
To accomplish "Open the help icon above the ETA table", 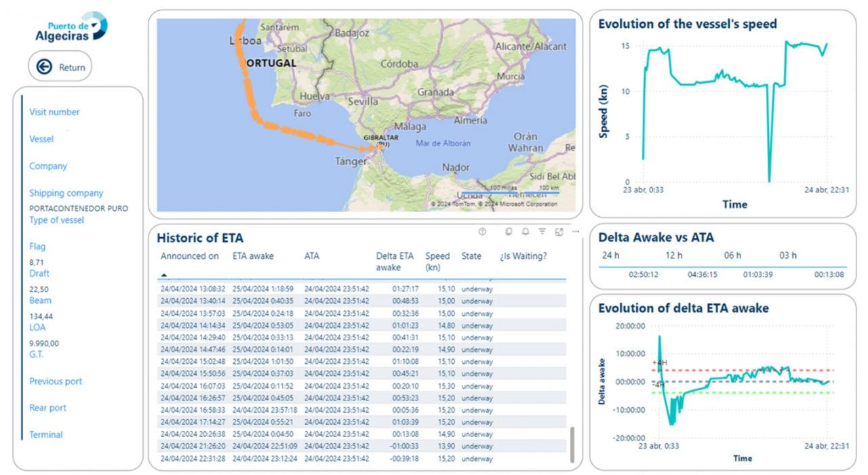I will pos(482,232).
